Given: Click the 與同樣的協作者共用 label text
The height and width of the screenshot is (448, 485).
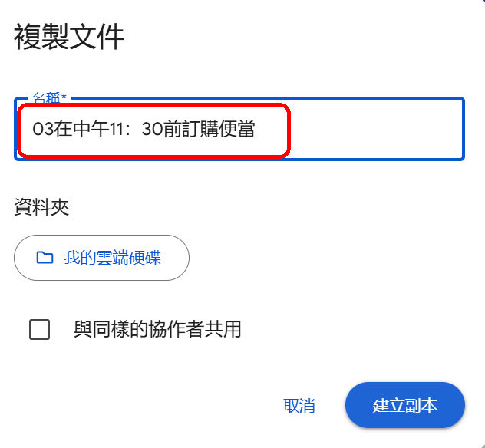Looking at the screenshot, I should (x=157, y=330).
